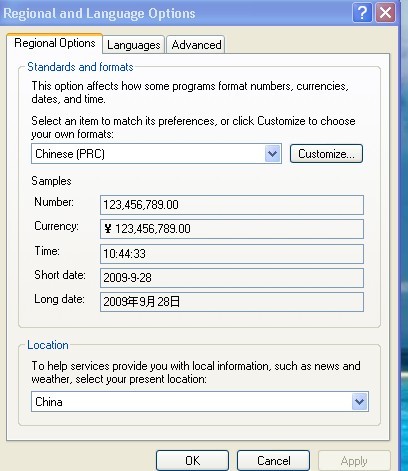The width and height of the screenshot is (408, 471).
Task: Click the Short date: label
Action: click(x=60, y=275)
